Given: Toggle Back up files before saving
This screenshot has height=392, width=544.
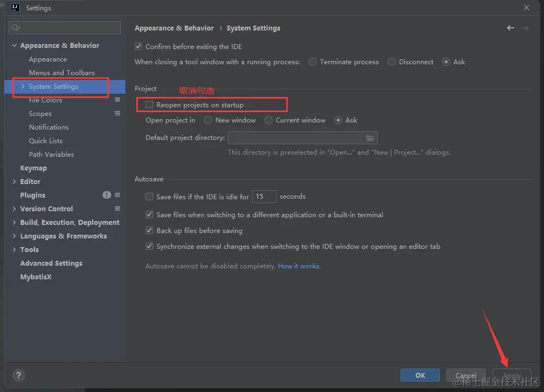Looking at the screenshot, I should click(x=149, y=230).
